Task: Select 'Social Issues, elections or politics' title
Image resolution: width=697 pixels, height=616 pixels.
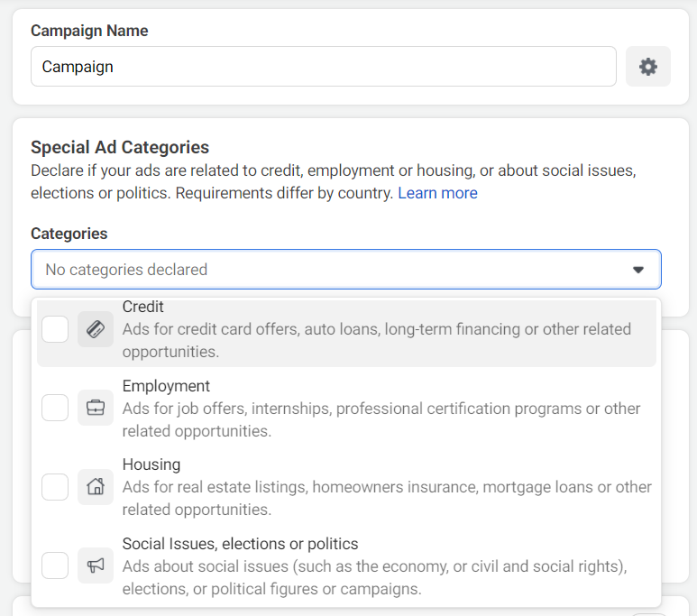Action: pyautogui.click(x=240, y=544)
